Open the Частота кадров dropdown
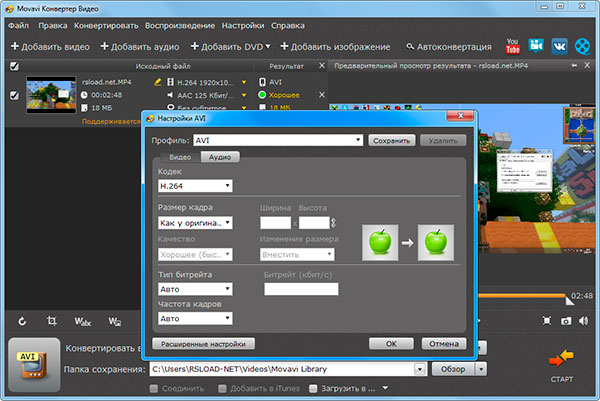 195,318
